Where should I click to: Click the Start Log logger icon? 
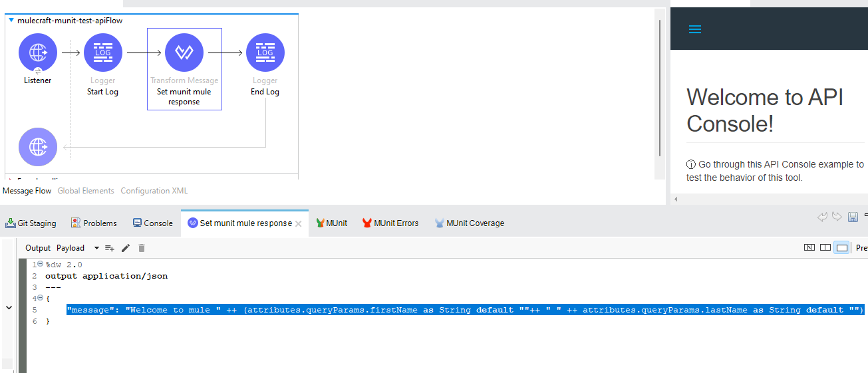coord(103,53)
